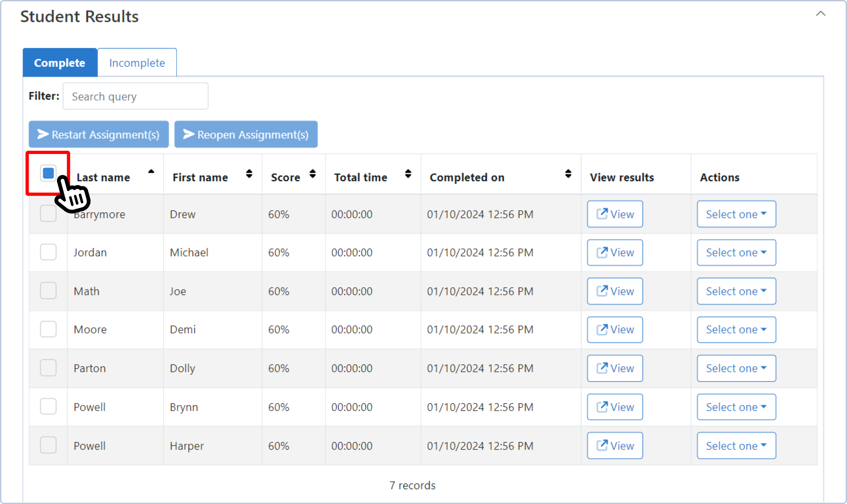The width and height of the screenshot is (847, 504).
Task: Open View results for Drew Barrymore
Action: tap(615, 214)
